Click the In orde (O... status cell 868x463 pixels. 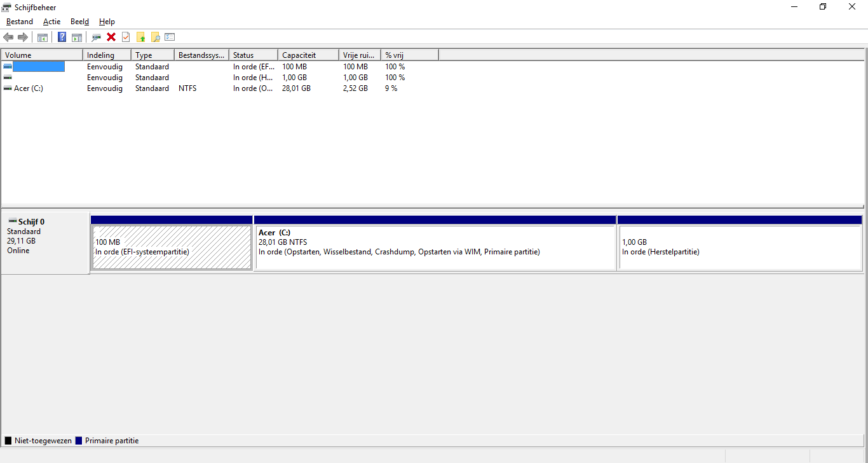tap(254, 88)
